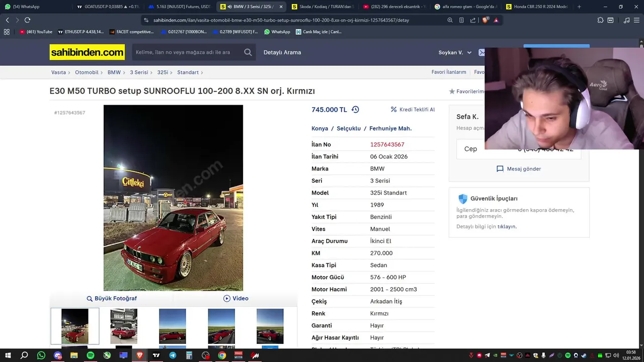Switch to the WhatsApp browser tab
The height and width of the screenshot is (362, 644).
(x=35, y=7)
